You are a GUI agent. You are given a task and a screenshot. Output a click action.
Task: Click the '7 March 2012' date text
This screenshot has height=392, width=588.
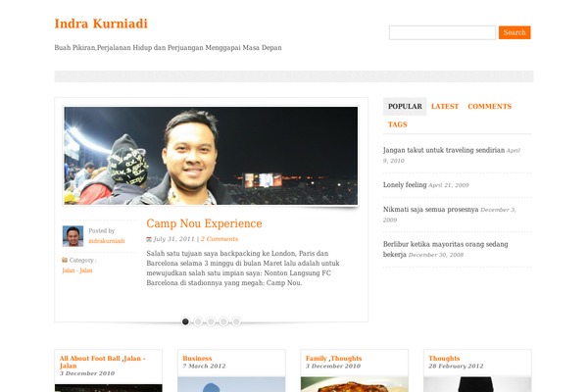(204, 367)
